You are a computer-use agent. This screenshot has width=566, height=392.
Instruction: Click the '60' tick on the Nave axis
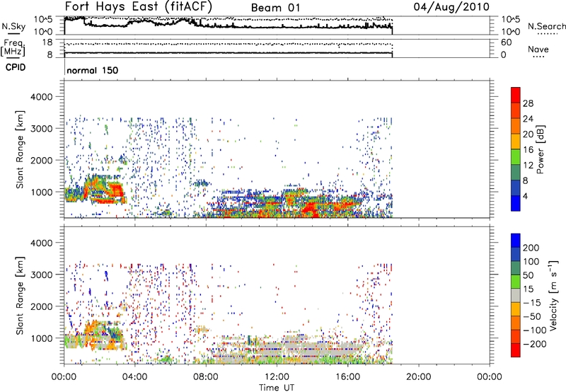click(x=506, y=42)
